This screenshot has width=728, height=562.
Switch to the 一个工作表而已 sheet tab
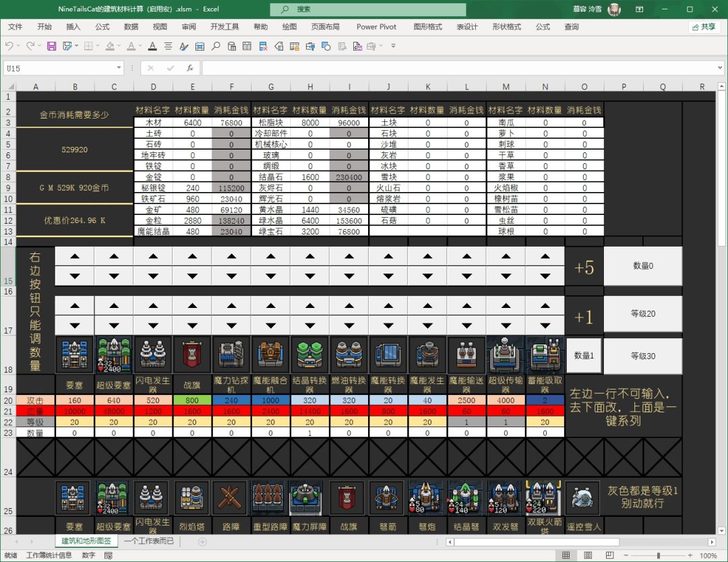coord(149,541)
